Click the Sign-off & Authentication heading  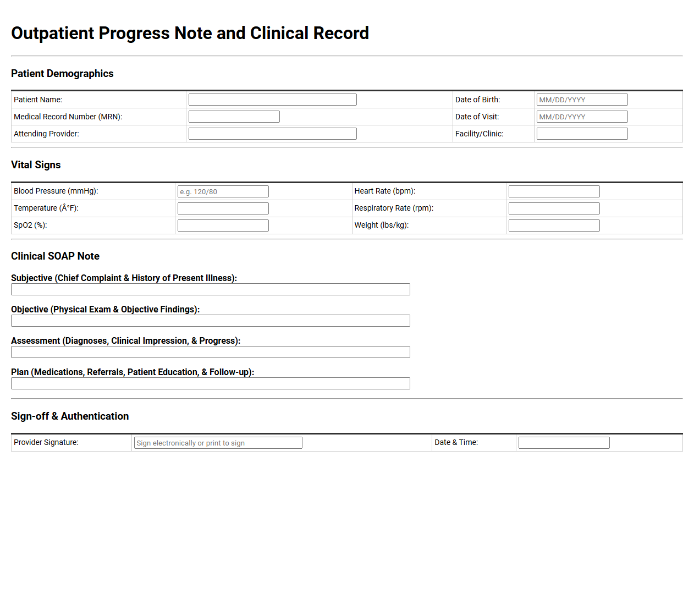pos(70,416)
